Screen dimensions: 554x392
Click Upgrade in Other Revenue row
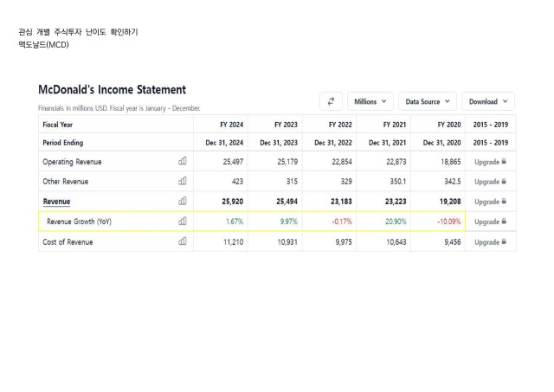pos(486,182)
